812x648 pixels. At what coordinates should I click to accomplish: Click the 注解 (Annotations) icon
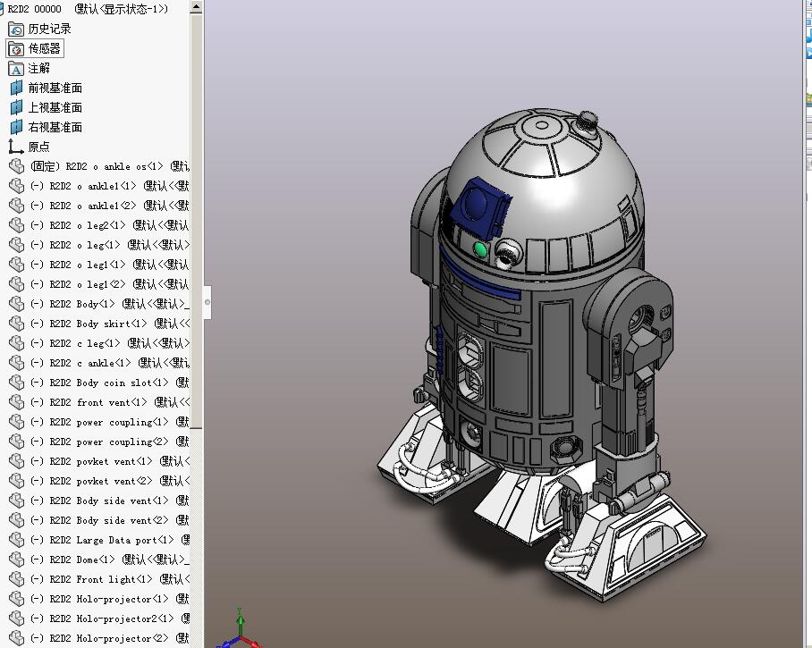pyautogui.click(x=16, y=68)
